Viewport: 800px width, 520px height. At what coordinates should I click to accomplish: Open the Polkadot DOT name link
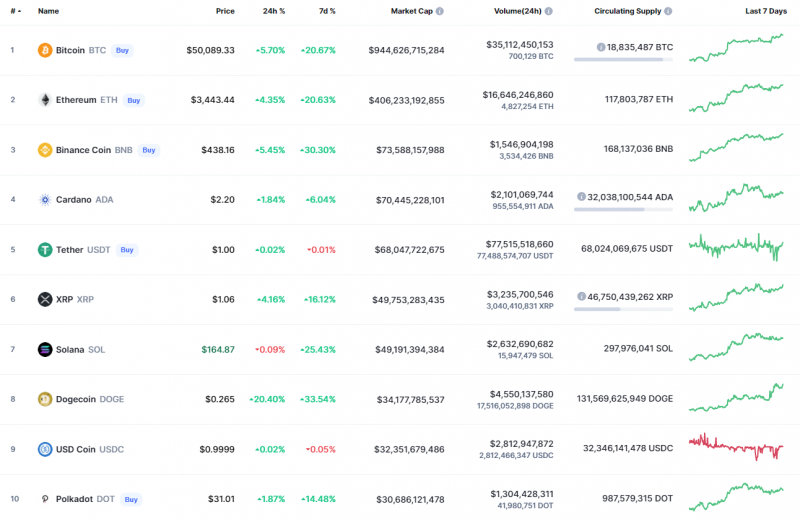85,499
